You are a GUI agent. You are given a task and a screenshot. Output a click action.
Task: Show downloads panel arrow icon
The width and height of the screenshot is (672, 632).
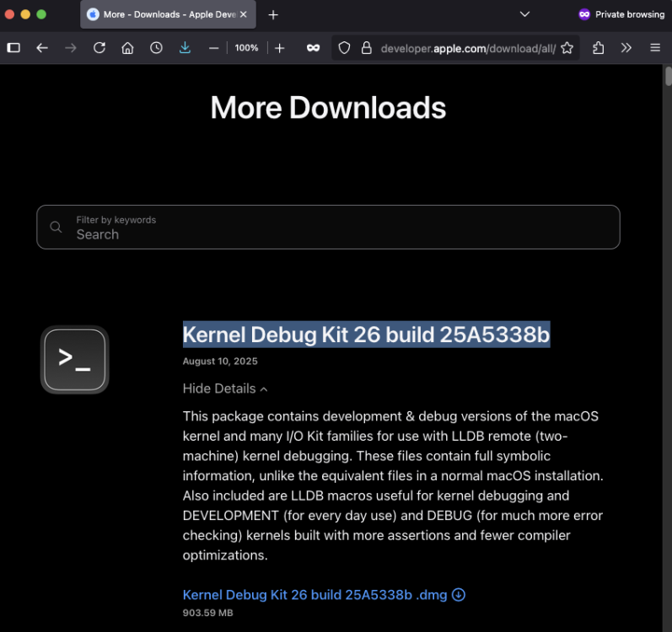pos(185,47)
